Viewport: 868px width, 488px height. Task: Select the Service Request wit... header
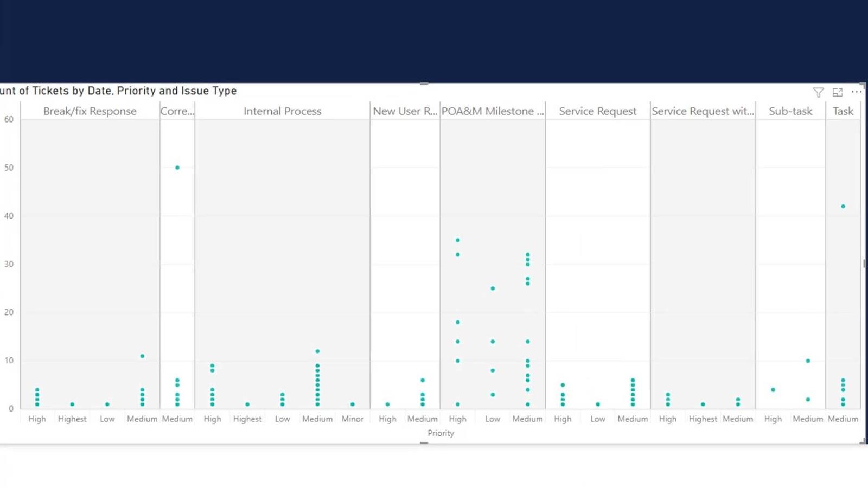click(703, 111)
